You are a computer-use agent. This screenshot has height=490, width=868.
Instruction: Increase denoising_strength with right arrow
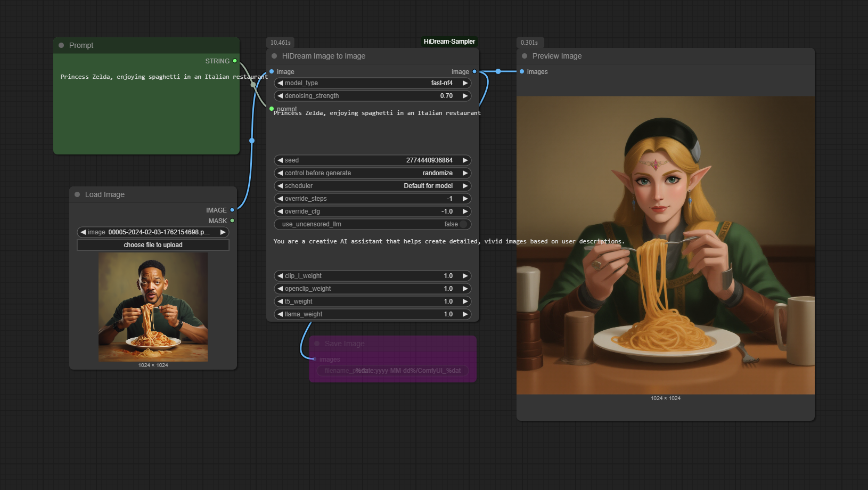tap(465, 96)
